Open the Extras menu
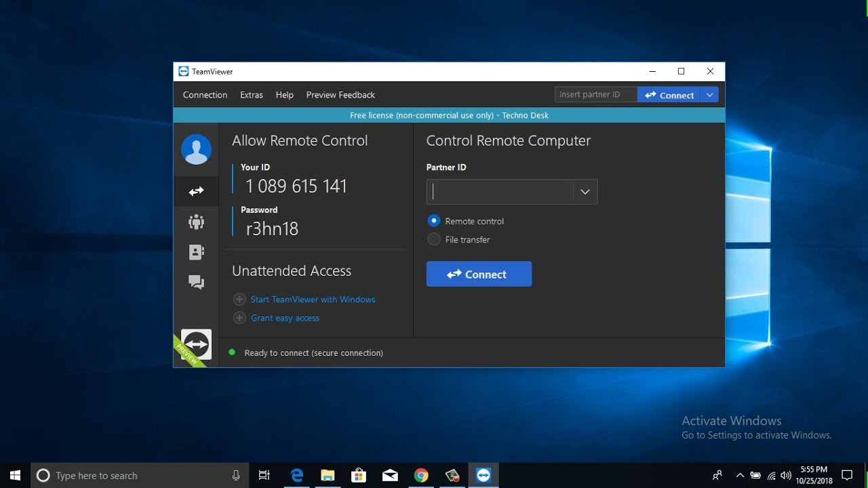This screenshot has width=868, height=488. (252, 95)
